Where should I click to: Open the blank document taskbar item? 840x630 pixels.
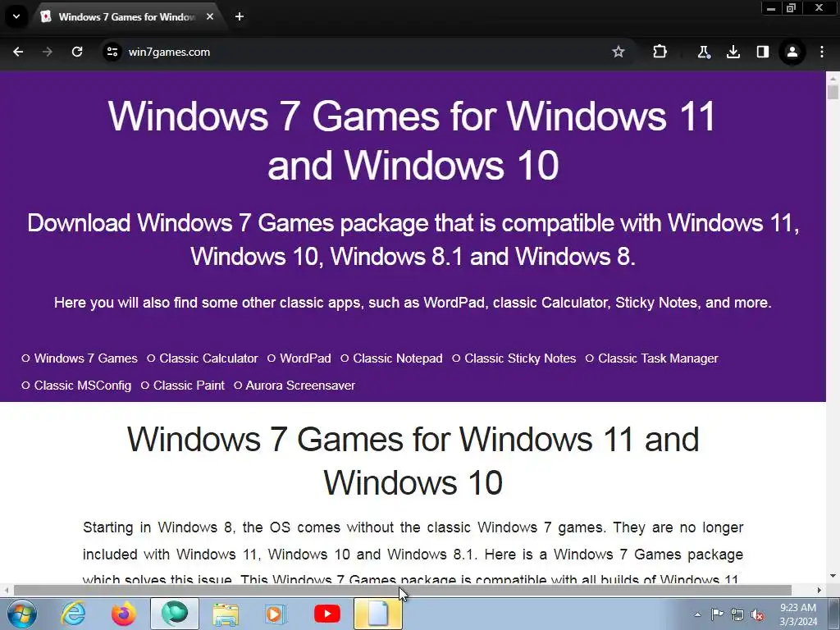[377, 614]
